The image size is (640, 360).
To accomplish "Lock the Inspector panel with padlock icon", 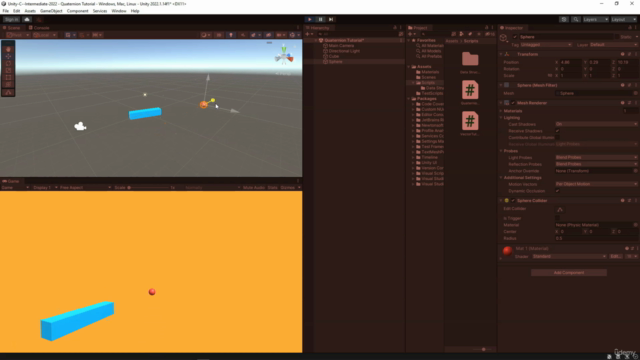I will pos(629,28).
